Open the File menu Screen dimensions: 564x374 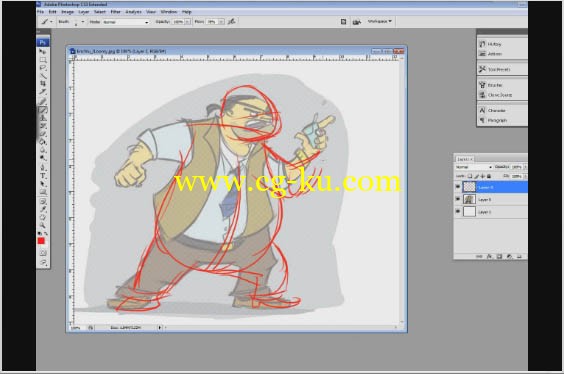point(41,12)
